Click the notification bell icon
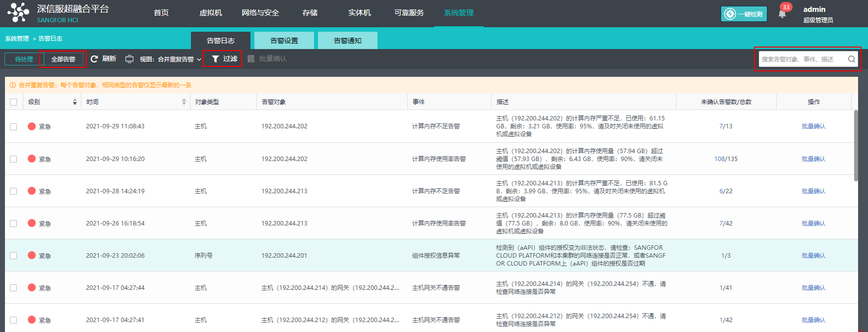 (x=782, y=13)
